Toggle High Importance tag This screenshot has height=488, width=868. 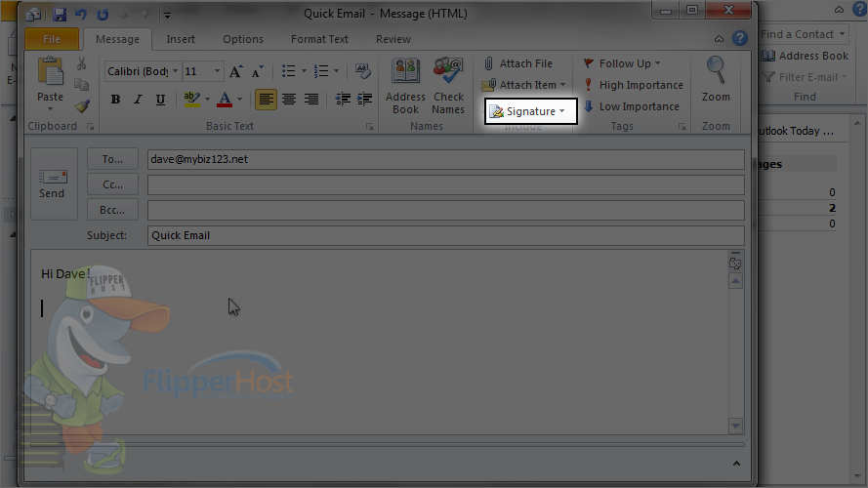click(x=634, y=85)
